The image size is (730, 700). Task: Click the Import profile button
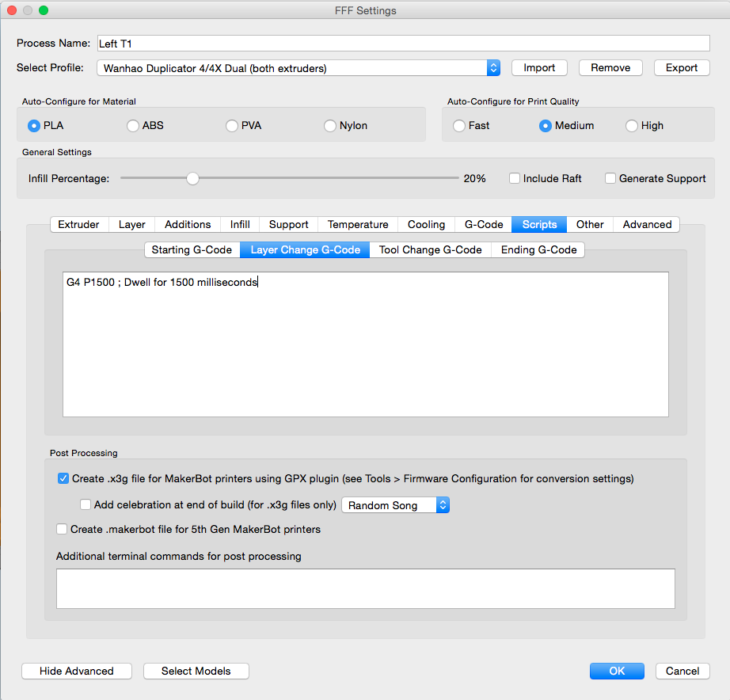coord(539,68)
